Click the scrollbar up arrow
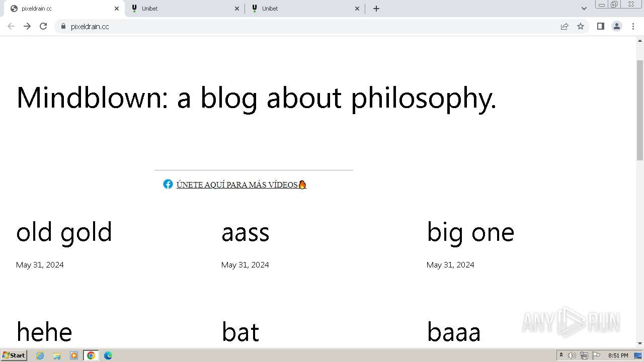644x362 pixels. [640, 40]
